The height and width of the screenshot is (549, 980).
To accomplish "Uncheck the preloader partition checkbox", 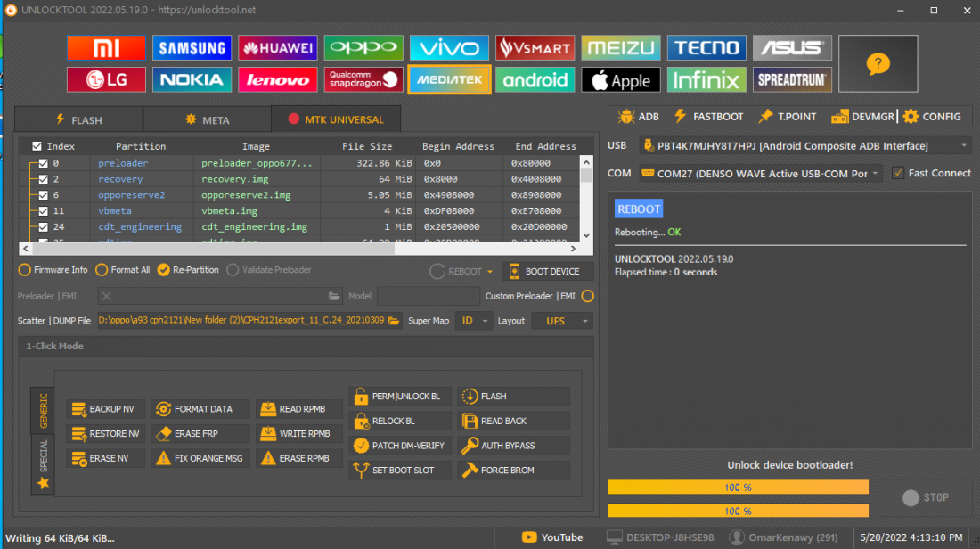I will pyautogui.click(x=43, y=163).
